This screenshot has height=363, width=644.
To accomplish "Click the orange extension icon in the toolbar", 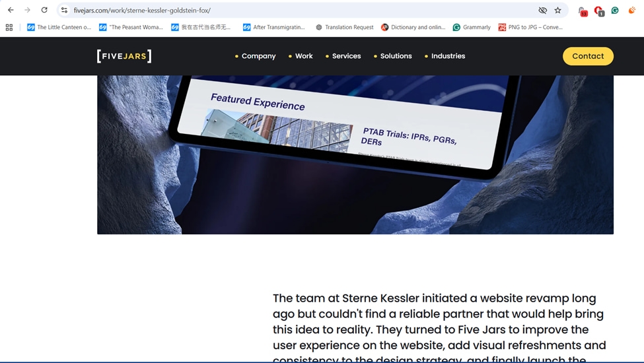I will (x=631, y=11).
